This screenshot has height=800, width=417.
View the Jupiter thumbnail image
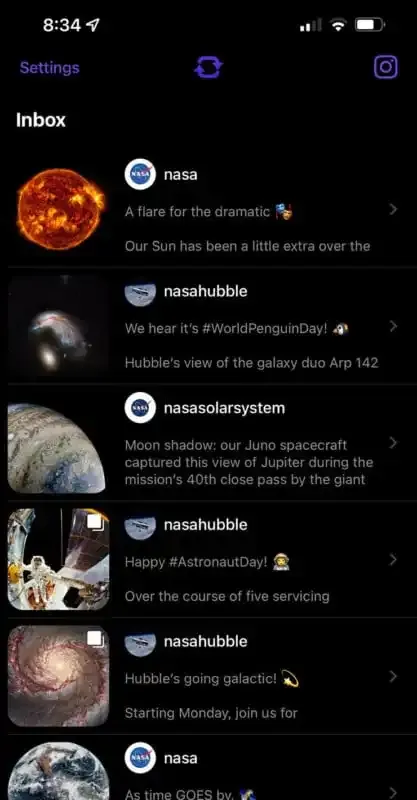click(x=57, y=448)
